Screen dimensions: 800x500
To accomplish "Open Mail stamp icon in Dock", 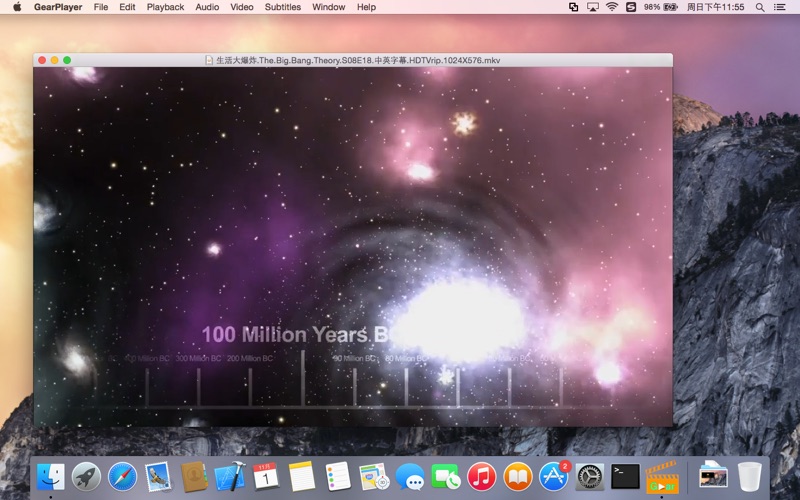I will [x=158, y=477].
